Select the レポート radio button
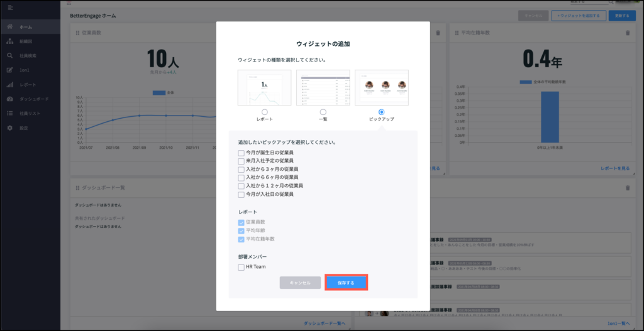This screenshot has width=644, height=331. [265, 112]
